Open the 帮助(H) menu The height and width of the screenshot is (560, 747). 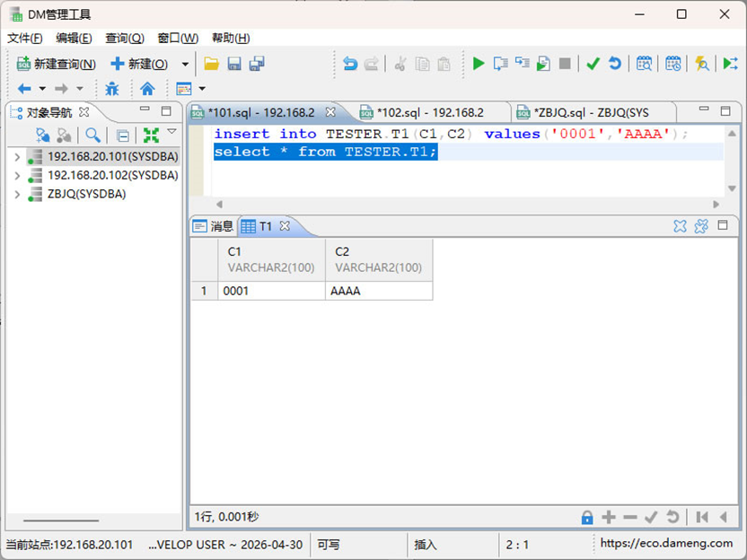[231, 38]
